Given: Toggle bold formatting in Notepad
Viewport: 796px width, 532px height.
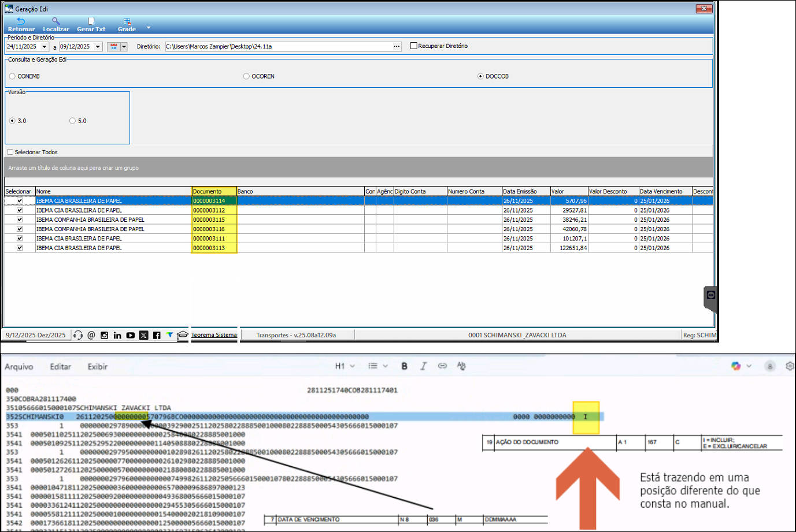Looking at the screenshot, I should (404, 366).
